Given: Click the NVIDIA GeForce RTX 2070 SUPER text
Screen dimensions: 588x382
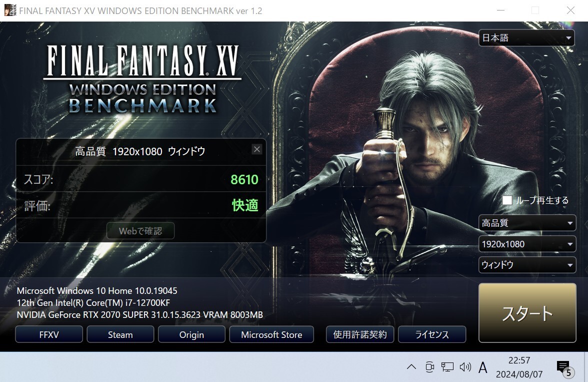Looking at the screenshot, I should (140, 315).
